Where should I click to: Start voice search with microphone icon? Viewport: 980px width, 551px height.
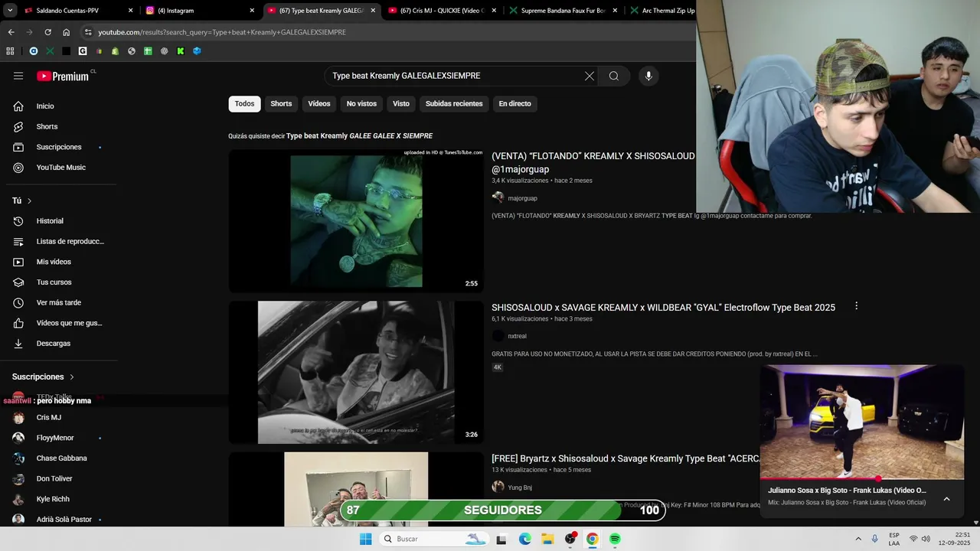[648, 76]
